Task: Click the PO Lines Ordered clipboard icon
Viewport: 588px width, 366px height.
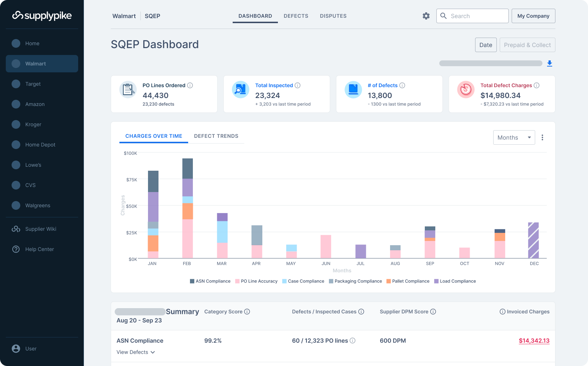Action: (x=128, y=90)
